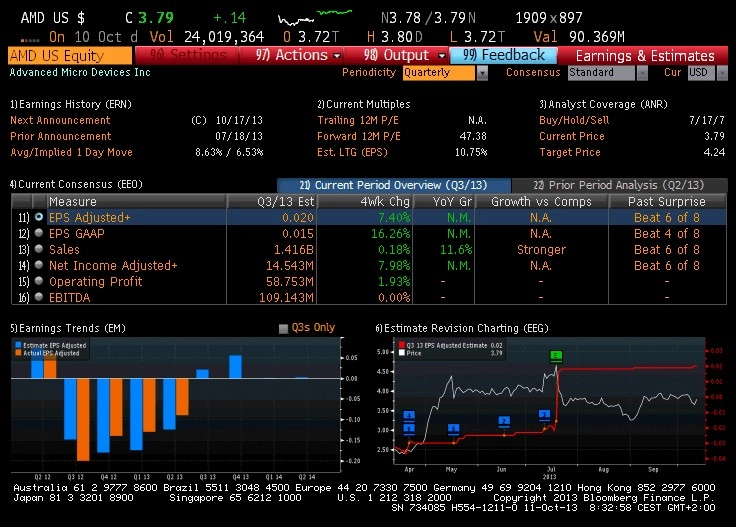Click blue revision marker 2 in June
736x527 pixels.
(504, 421)
